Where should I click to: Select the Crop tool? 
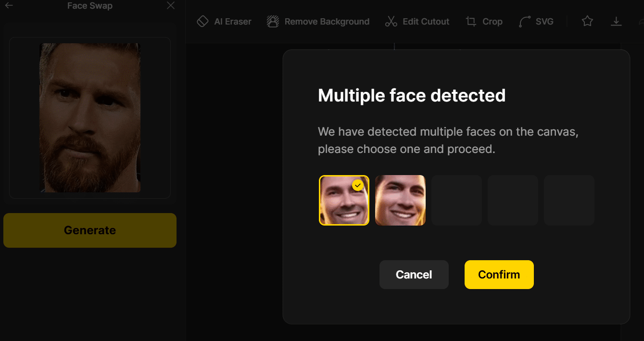(x=484, y=22)
